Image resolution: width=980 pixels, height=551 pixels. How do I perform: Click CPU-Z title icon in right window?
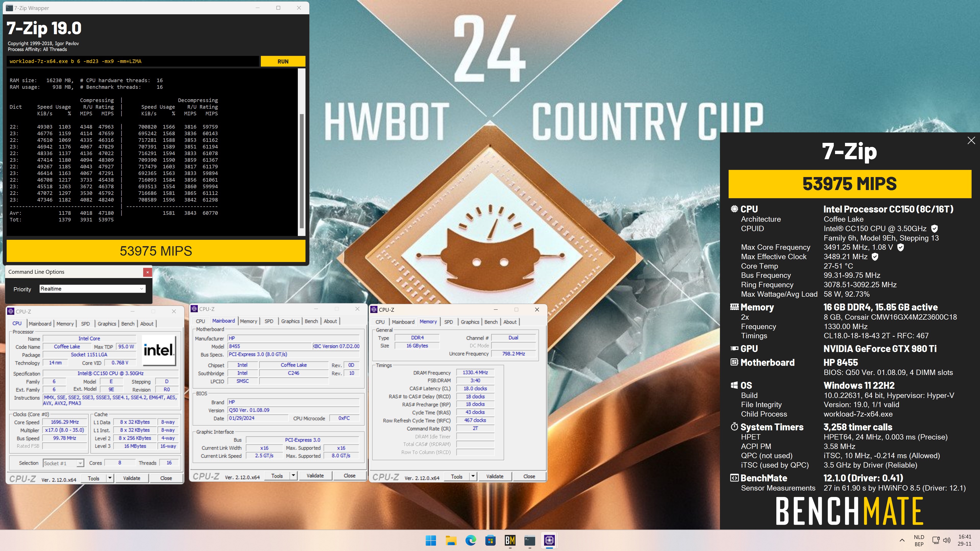pyautogui.click(x=374, y=309)
